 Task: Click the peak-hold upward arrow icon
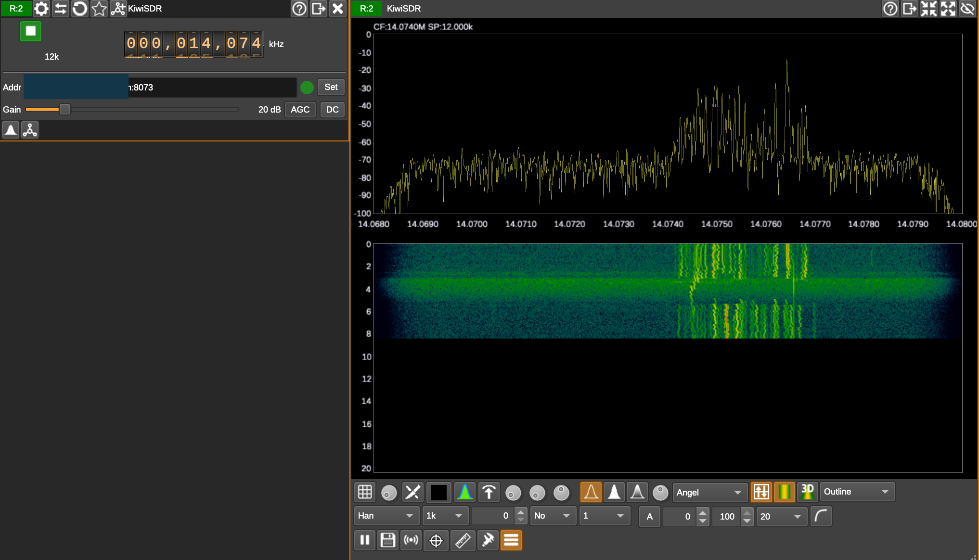coord(489,492)
